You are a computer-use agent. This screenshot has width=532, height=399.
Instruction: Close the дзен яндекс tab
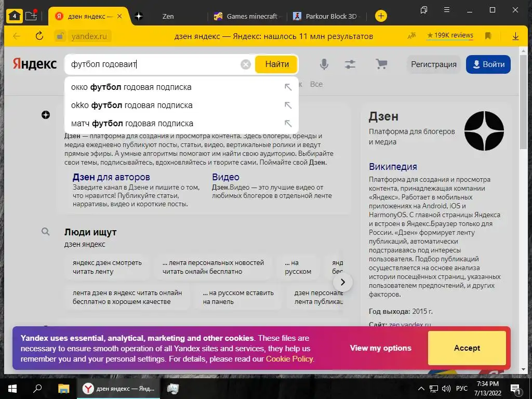point(119,16)
